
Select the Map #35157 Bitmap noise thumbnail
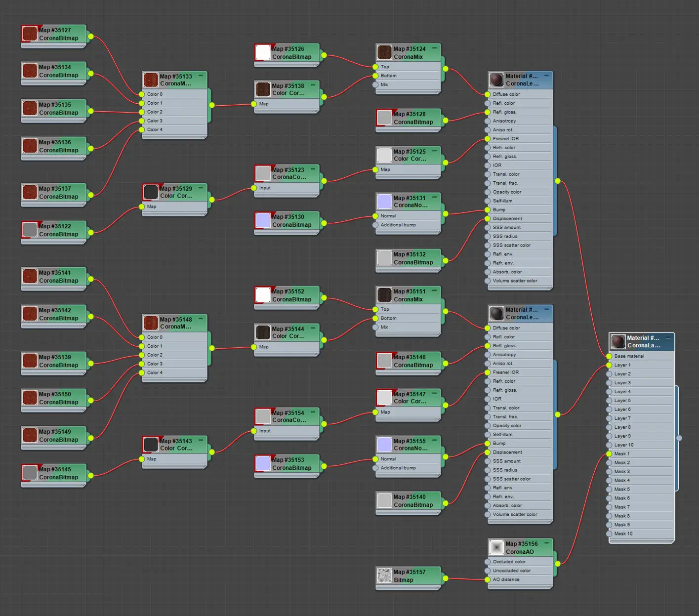(384, 575)
